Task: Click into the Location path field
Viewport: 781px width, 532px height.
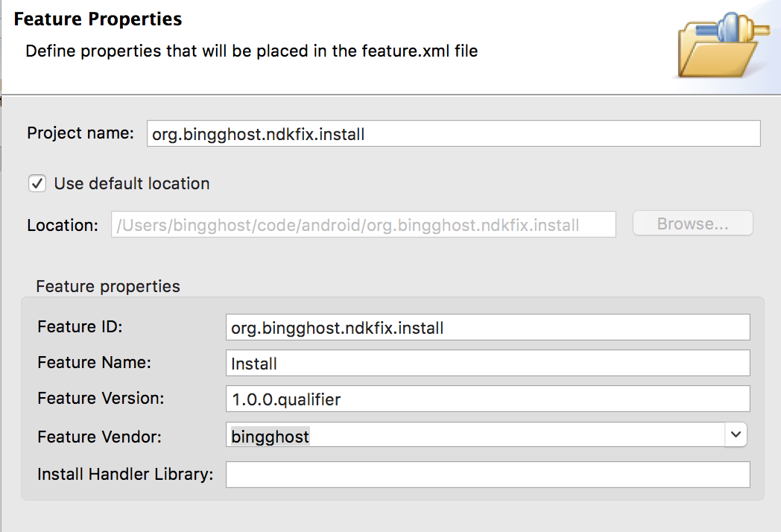Action: point(363,225)
